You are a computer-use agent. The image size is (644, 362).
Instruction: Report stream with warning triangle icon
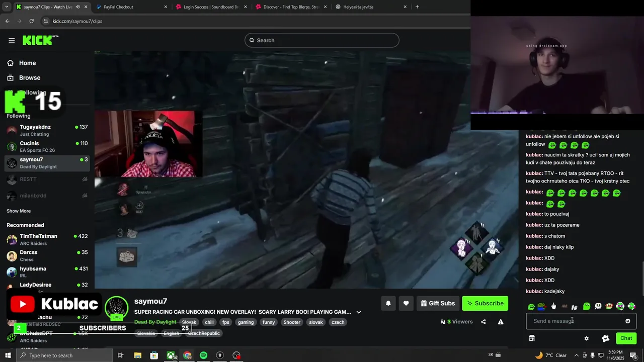coord(501,322)
